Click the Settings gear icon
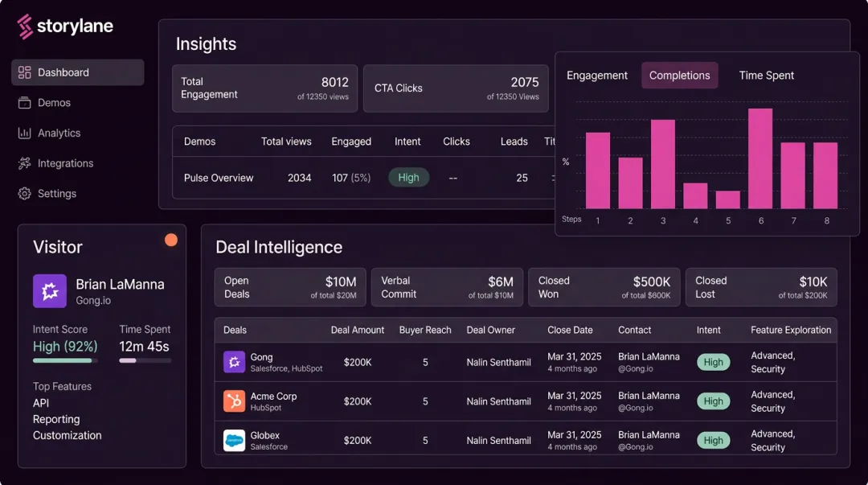Screen dimensions: 868x485 [x=24, y=194]
